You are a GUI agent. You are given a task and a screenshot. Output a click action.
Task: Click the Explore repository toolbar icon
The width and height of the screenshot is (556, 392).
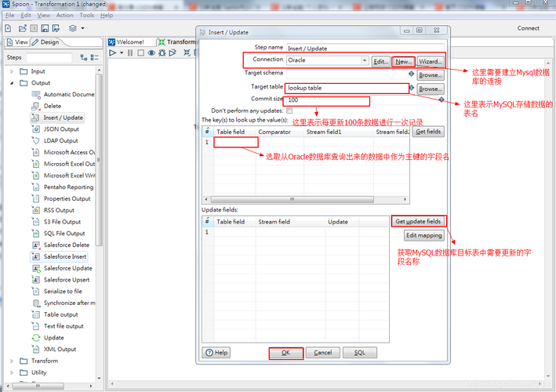pyautogui.click(x=34, y=28)
